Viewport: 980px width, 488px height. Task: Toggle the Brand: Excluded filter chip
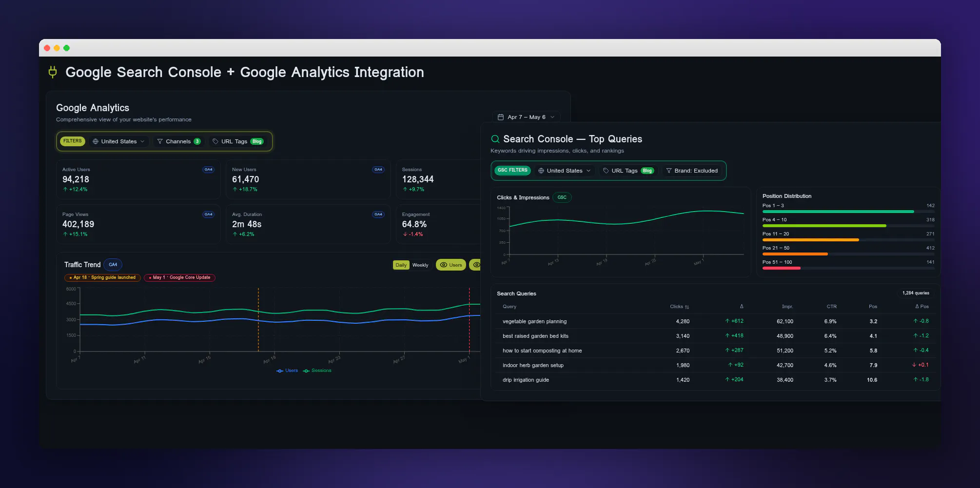tap(692, 171)
